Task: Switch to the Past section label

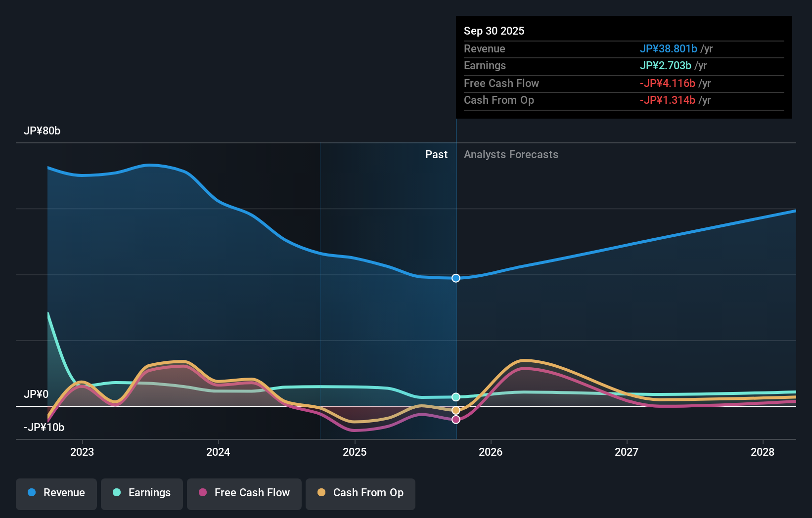Action: coord(437,155)
